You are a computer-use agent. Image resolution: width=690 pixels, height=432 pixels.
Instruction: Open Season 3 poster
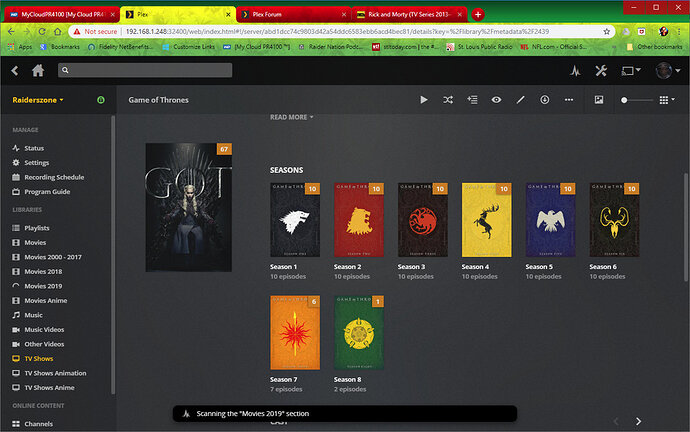[423, 220]
